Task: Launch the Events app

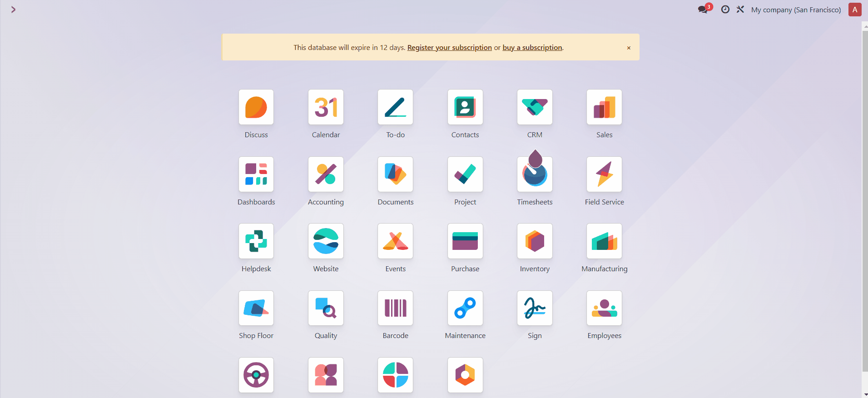Action: (x=395, y=241)
